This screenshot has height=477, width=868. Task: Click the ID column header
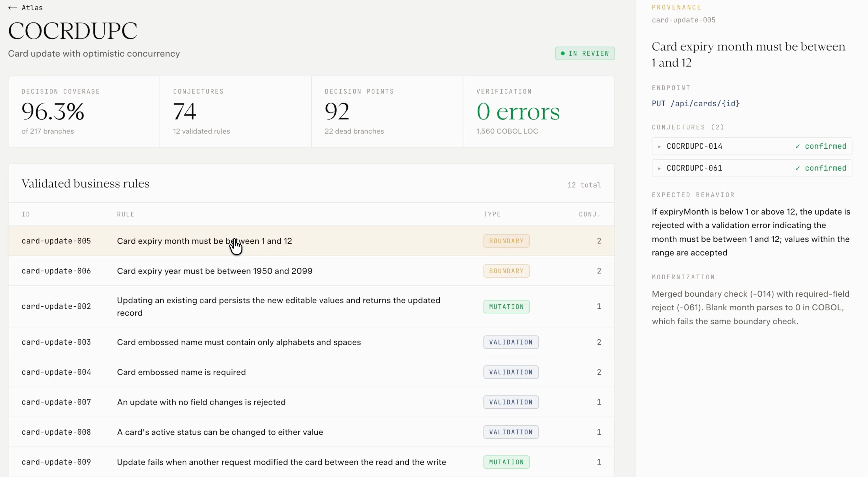point(26,214)
